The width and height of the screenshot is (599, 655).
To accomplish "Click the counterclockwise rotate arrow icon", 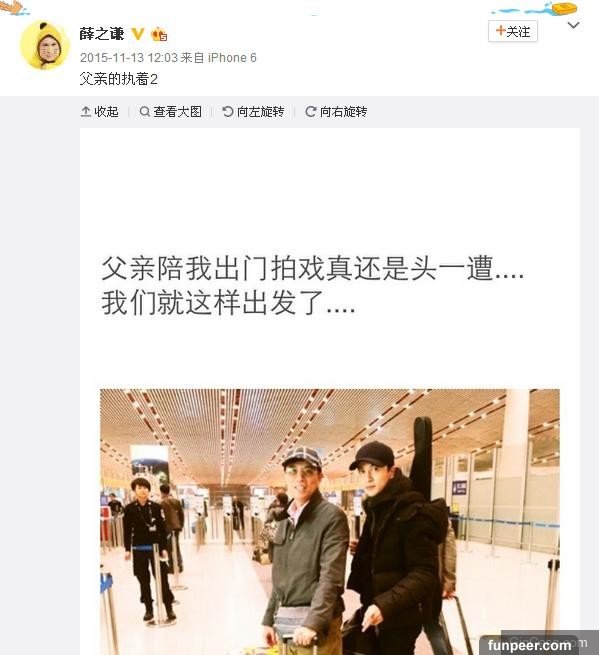I will 228,112.
